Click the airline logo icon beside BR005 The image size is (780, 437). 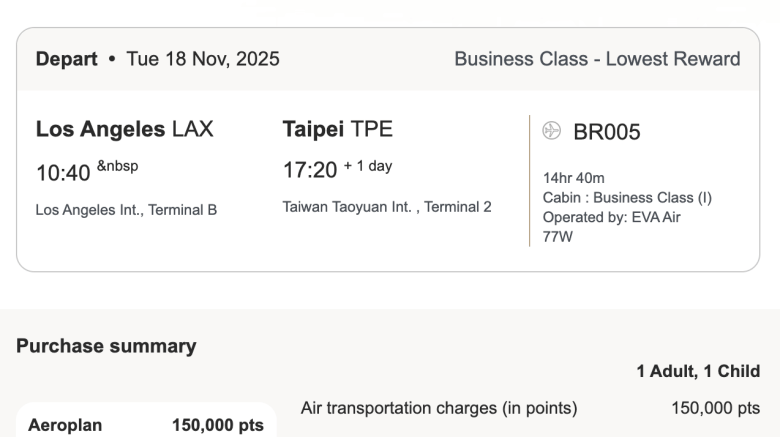(x=552, y=131)
